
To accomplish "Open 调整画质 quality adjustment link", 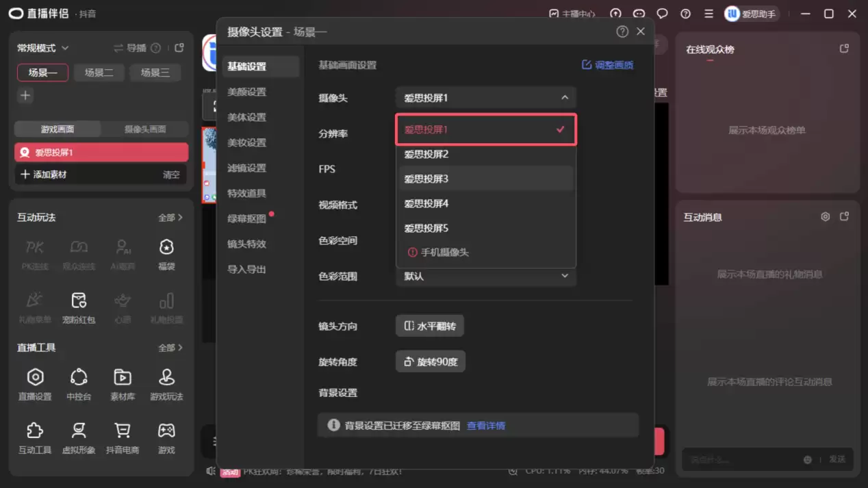I will tap(608, 65).
